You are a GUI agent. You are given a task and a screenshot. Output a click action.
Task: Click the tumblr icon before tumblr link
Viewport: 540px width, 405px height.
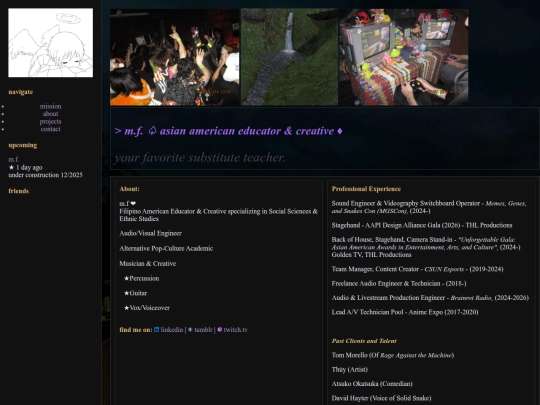pyautogui.click(x=190, y=330)
